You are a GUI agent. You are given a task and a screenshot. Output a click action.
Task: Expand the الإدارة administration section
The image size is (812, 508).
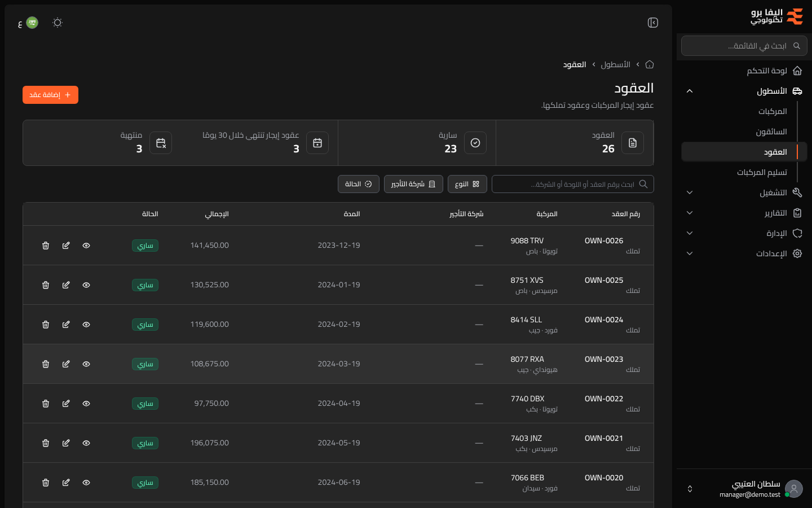click(x=744, y=233)
